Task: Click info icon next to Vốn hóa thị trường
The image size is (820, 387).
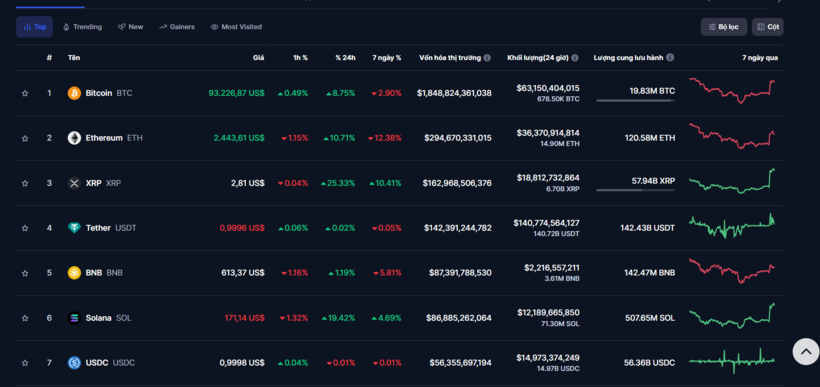Action: pyautogui.click(x=487, y=58)
